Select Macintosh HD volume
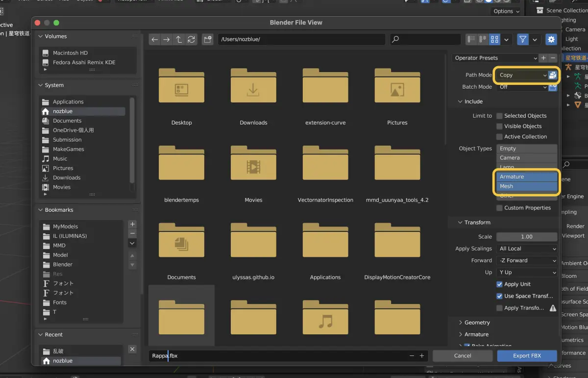Screen dimensions: 588x378 [88, 52]
